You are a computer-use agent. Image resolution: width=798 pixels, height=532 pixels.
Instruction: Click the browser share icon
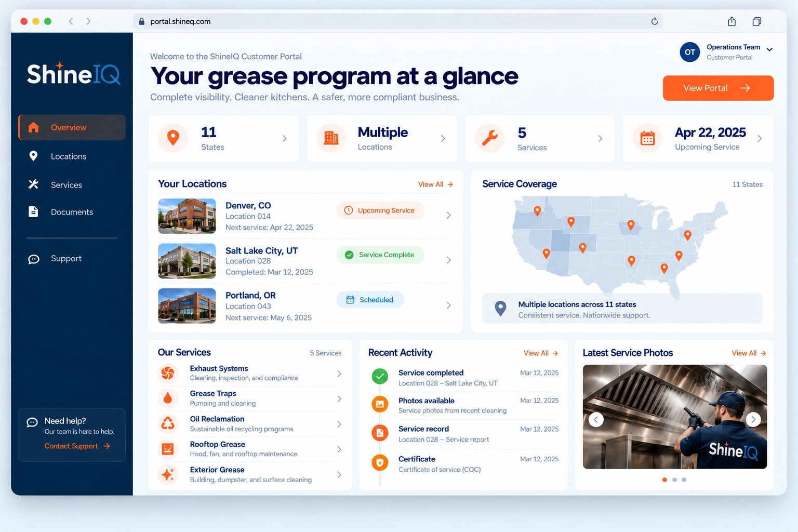click(731, 21)
